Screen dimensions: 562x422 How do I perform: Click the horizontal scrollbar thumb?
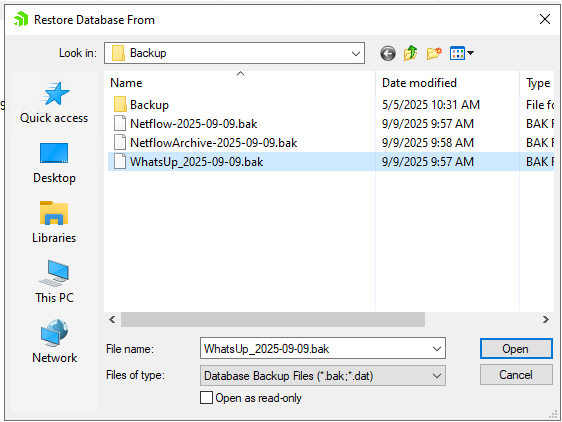pyautogui.click(x=273, y=319)
